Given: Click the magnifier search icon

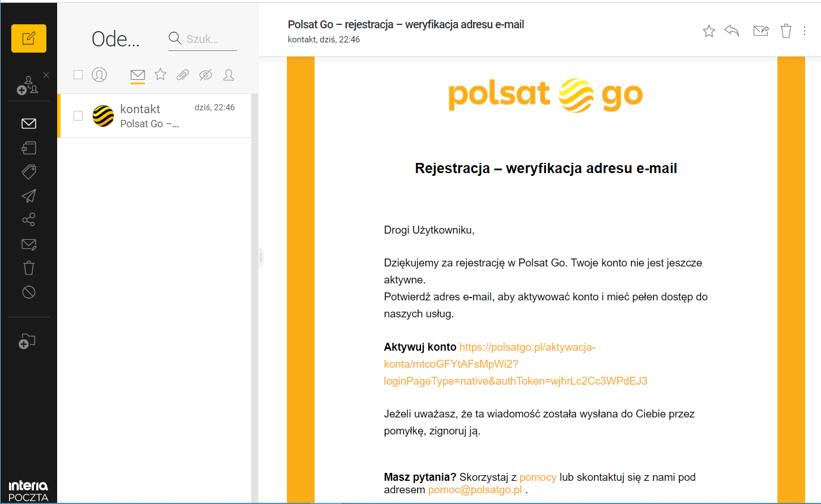Looking at the screenshot, I should pyautogui.click(x=175, y=38).
